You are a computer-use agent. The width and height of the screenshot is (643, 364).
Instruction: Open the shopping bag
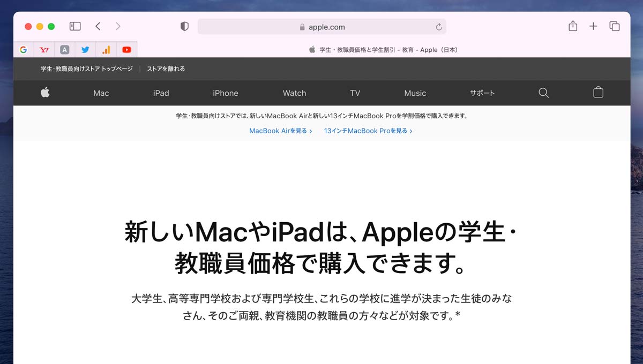point(598,93)
